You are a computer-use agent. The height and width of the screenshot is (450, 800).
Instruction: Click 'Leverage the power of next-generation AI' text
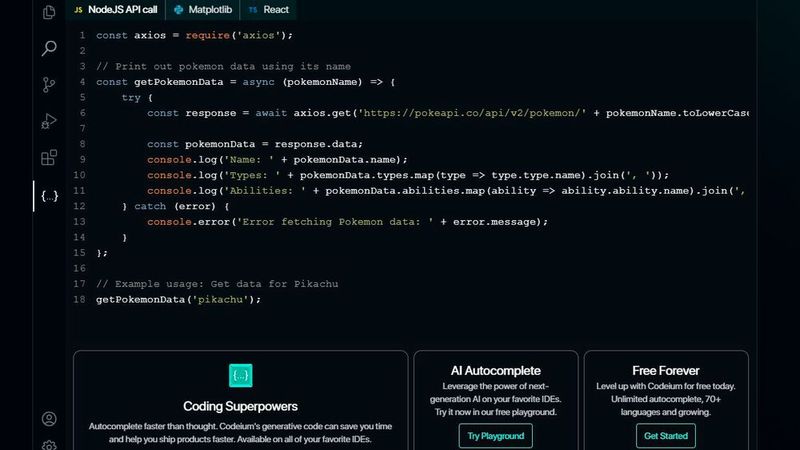coord(495,399)
